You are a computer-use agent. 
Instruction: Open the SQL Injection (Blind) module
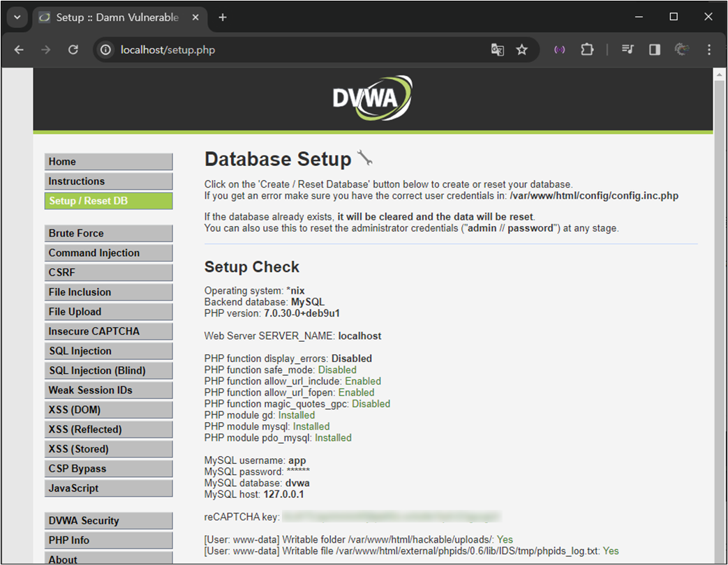point(109,370)
